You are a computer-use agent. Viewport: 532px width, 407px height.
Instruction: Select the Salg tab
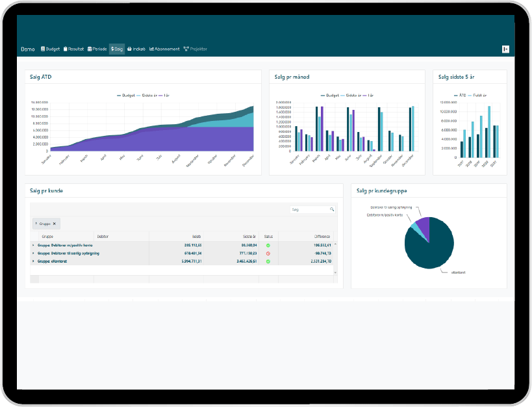(117, 49)
